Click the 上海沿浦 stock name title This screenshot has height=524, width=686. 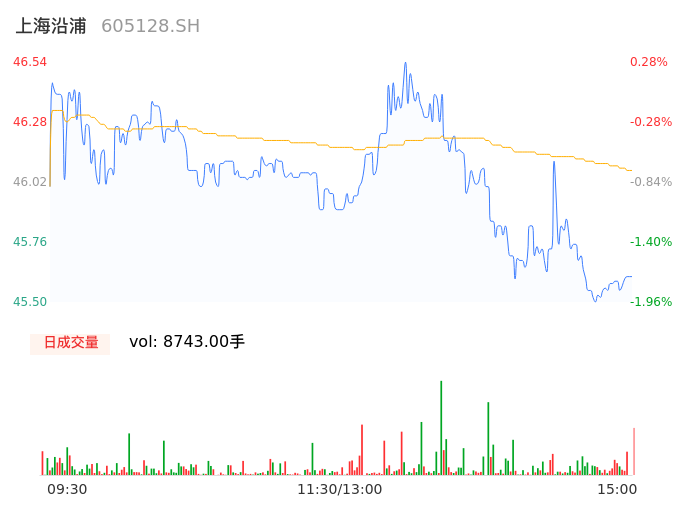tap(51, 26)
